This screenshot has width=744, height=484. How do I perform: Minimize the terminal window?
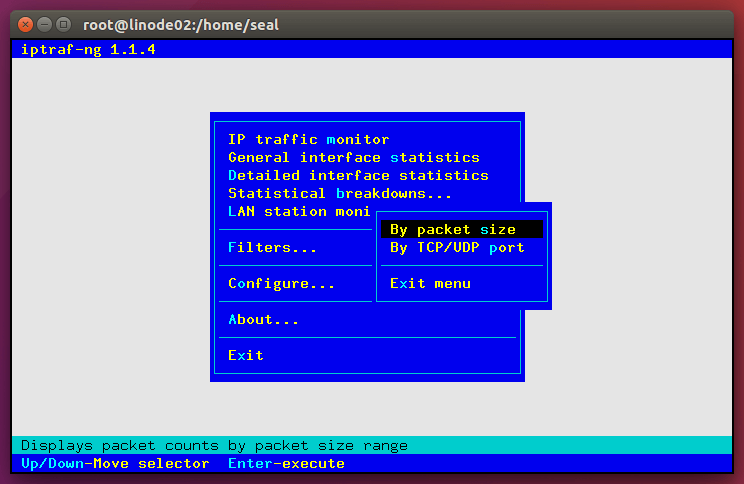coord(44,22)
